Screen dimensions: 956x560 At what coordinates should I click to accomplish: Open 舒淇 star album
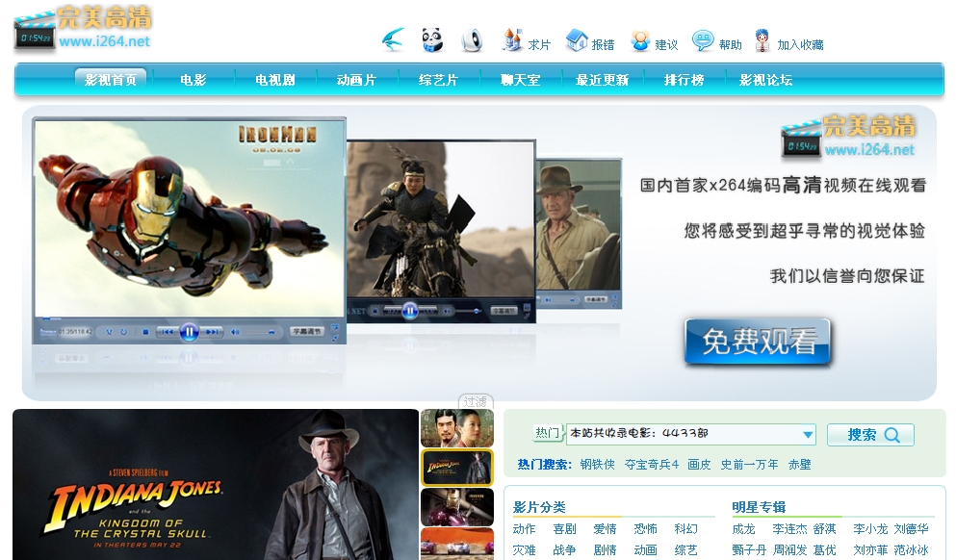tap(825, 529)
